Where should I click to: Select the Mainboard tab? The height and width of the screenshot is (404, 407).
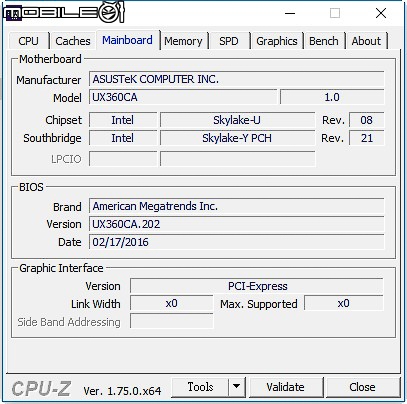pyautogui.click(x=127, y=40)
